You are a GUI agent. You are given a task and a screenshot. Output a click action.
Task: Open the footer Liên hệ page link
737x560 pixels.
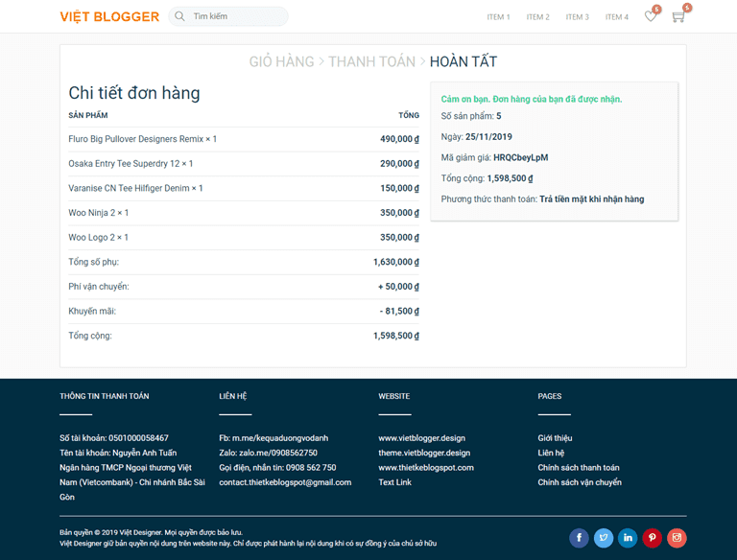click(x=551, y=453)
